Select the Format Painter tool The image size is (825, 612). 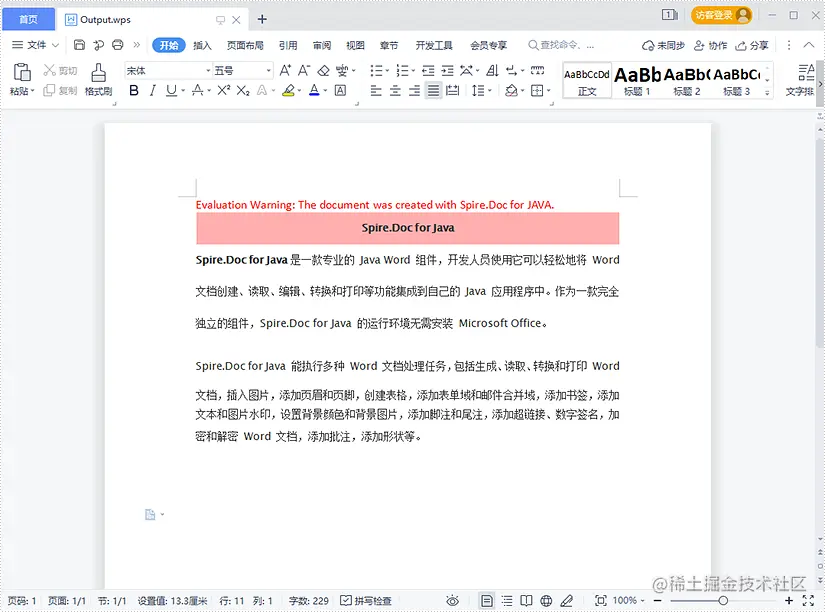click(97, 76)
